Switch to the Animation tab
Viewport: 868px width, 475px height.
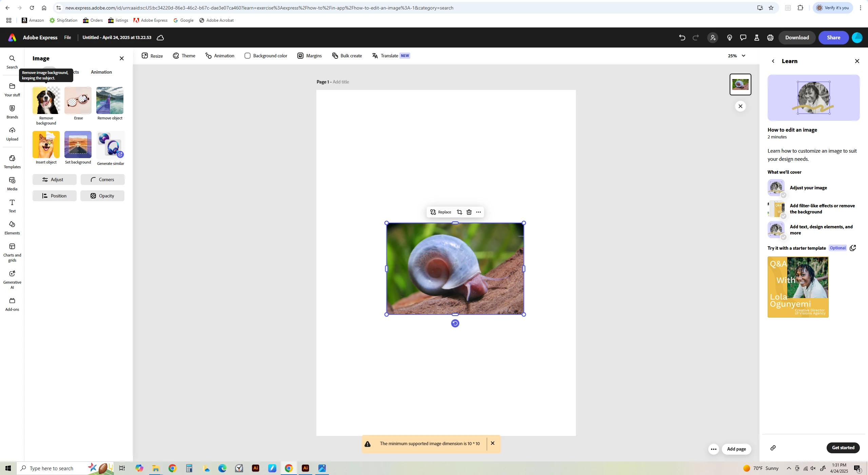coord(101,72)
